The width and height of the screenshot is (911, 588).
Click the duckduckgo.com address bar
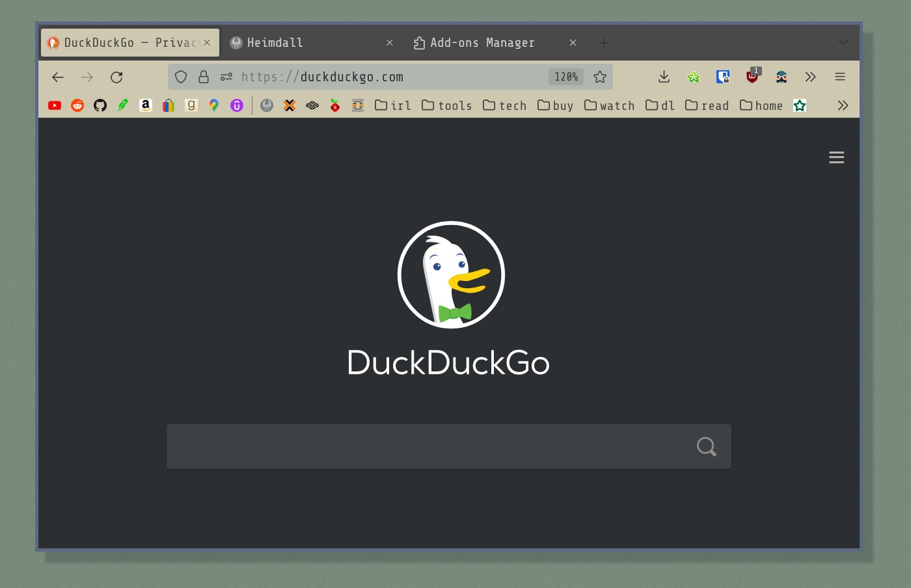[x=390, y=77]
